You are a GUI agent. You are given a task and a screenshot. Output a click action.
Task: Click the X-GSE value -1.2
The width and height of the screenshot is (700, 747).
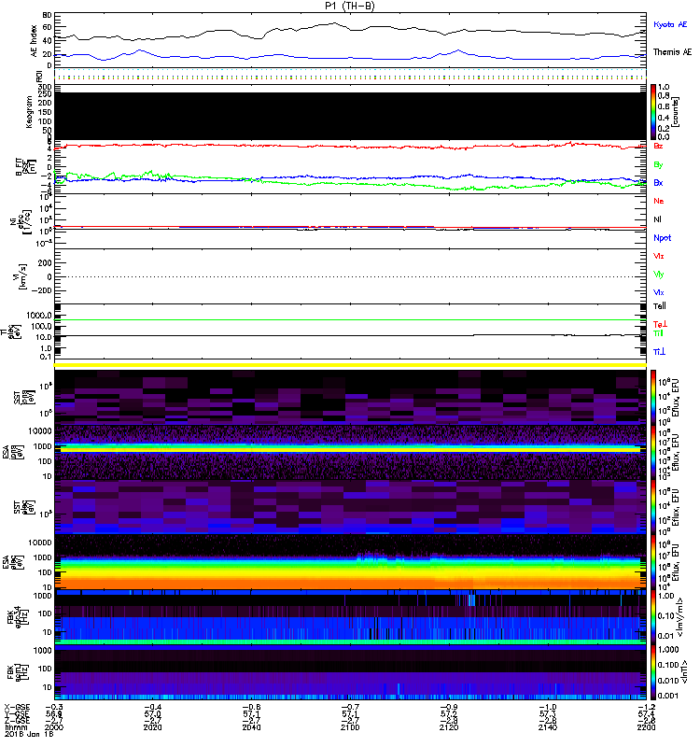[646, 707]
